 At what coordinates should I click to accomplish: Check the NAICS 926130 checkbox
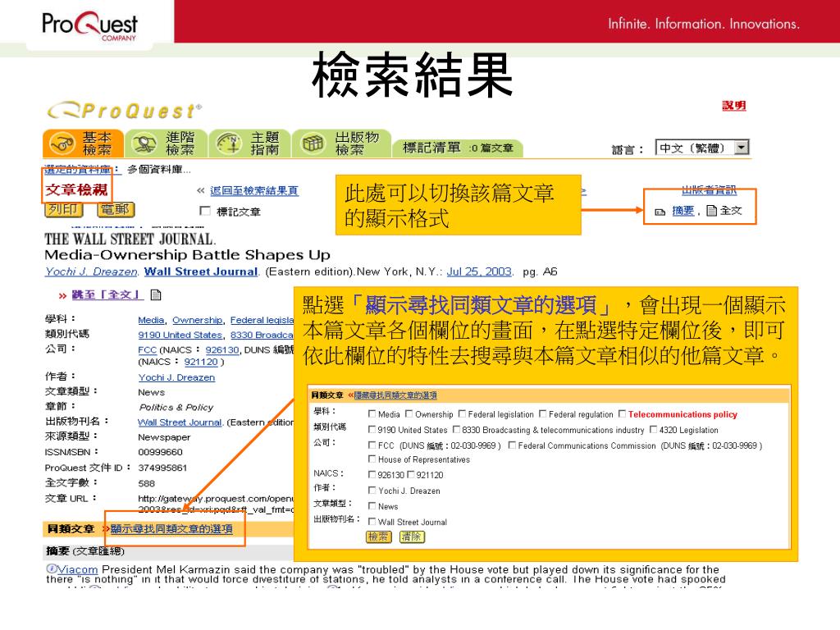pyautogui.click(x=372, y=474)
